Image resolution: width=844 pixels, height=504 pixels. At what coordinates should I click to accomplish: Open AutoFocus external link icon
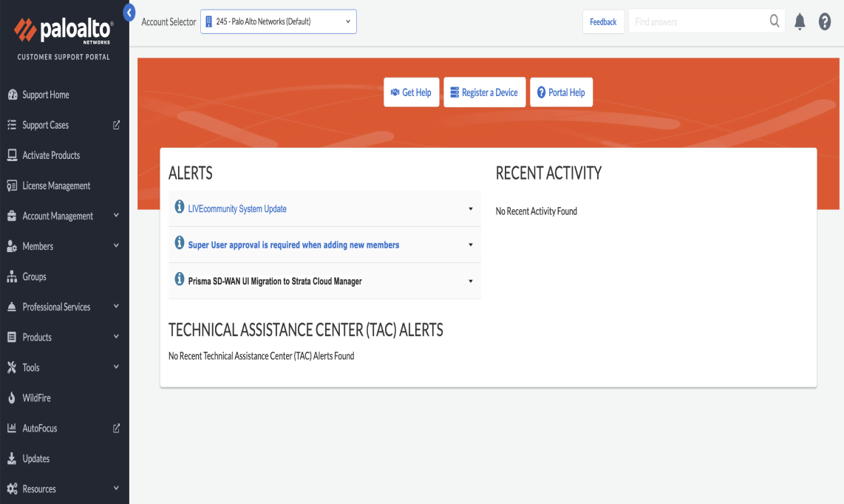(x=116, y=428)
